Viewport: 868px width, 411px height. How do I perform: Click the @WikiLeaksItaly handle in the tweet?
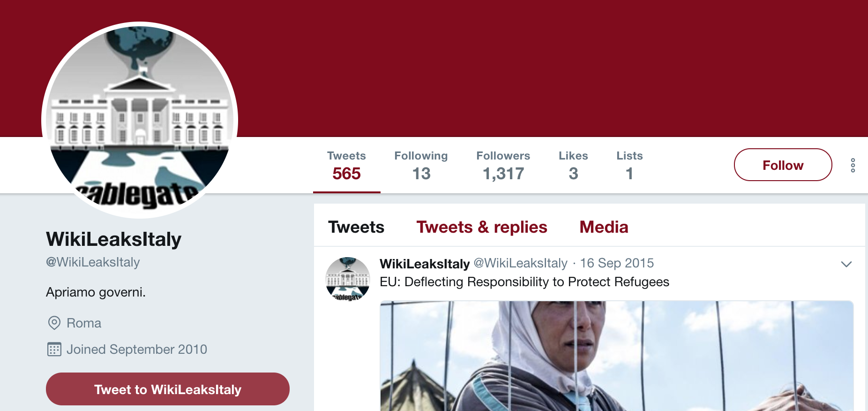520,263
